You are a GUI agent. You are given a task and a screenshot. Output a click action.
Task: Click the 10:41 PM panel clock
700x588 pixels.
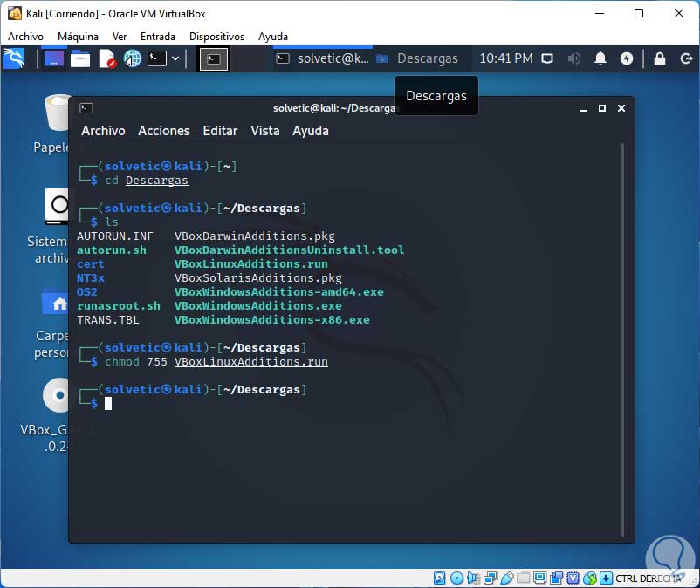(x=506, y=58)
